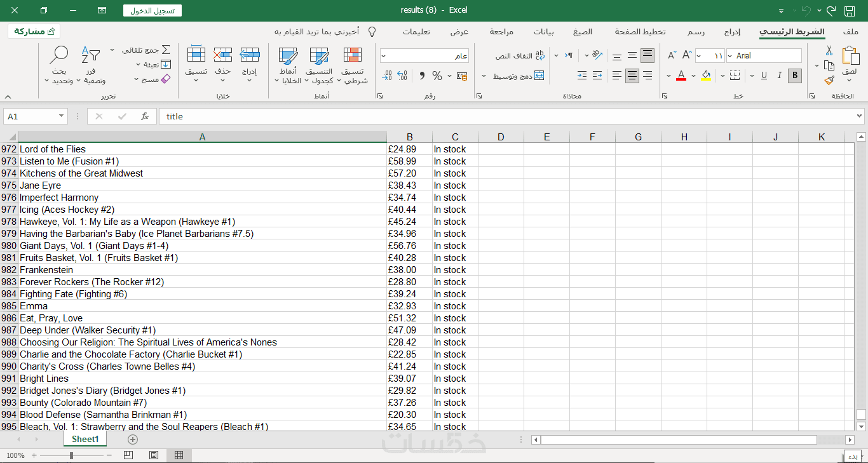Viewport: 868px width, 463px height.
Task: Click the Increase Decimal icon
Action: [x=402, y=76]
